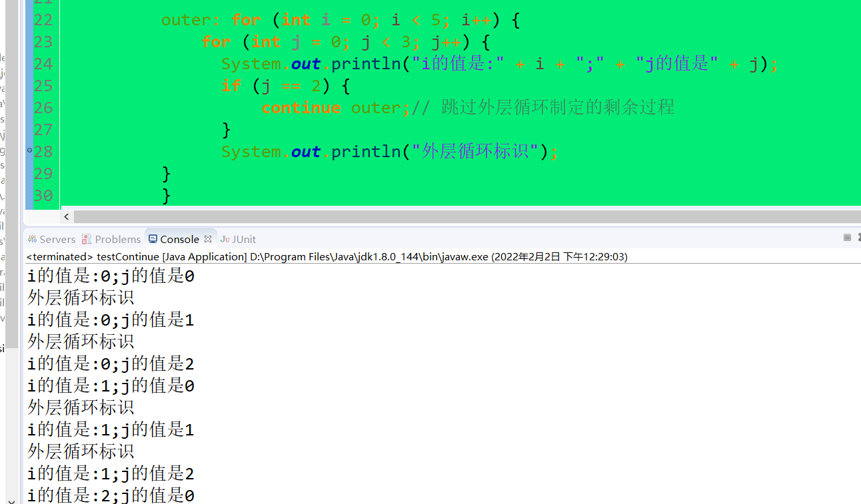This screenshot has width=861, height=504.
Task: Click the minimize square icon above the console
Action: pyautogui.click(x=846, y=237)
